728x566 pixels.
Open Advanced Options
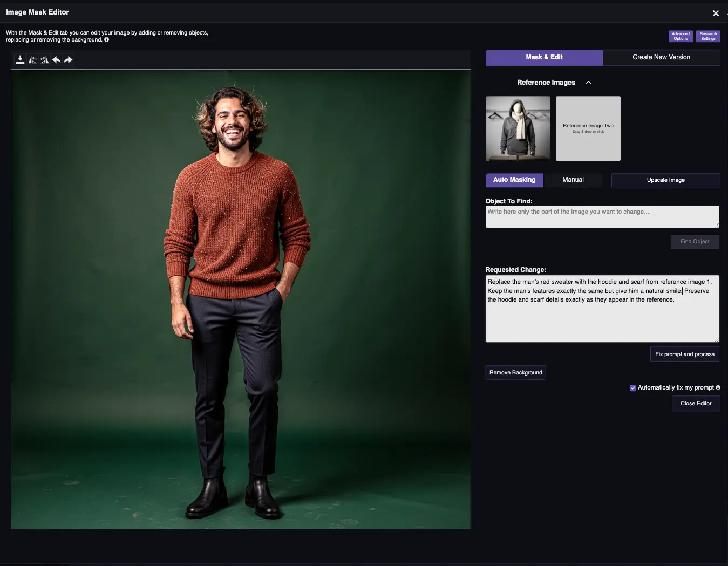pos(681,36)
